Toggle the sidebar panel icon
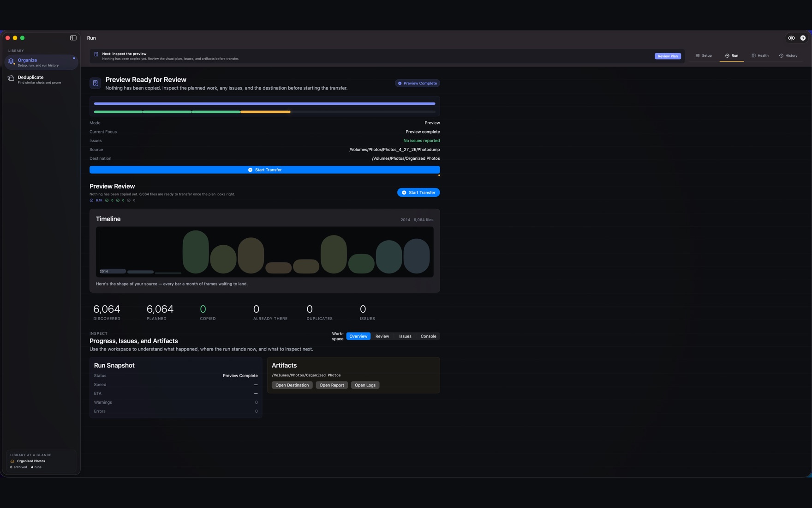Screen dimensions: 812x508 (73, 38)
